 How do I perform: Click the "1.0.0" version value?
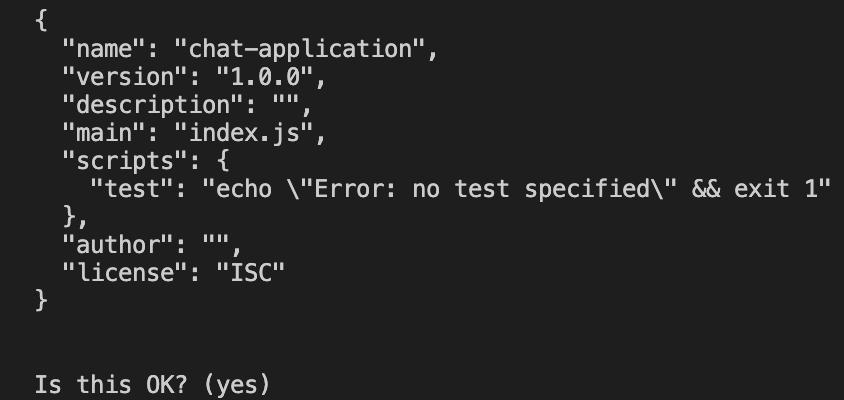pos(265,78)
